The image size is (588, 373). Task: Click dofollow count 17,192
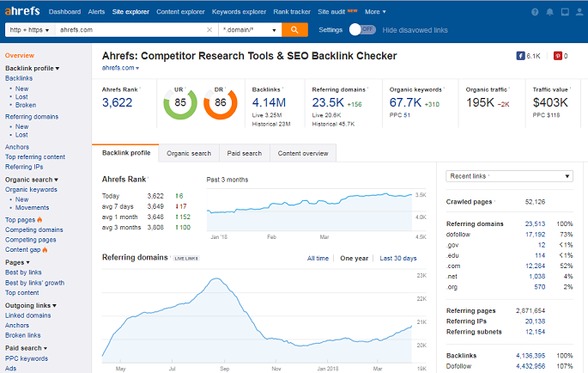[x=535, y=235]
